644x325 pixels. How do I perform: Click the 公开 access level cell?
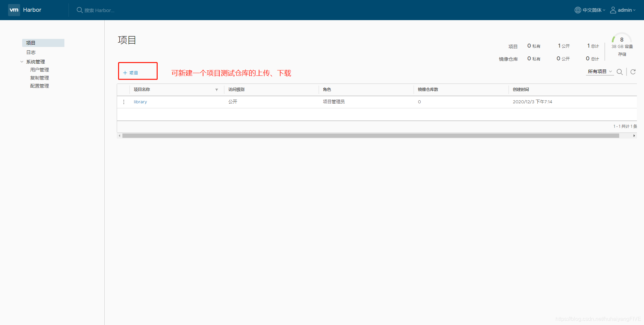point(233,102)
